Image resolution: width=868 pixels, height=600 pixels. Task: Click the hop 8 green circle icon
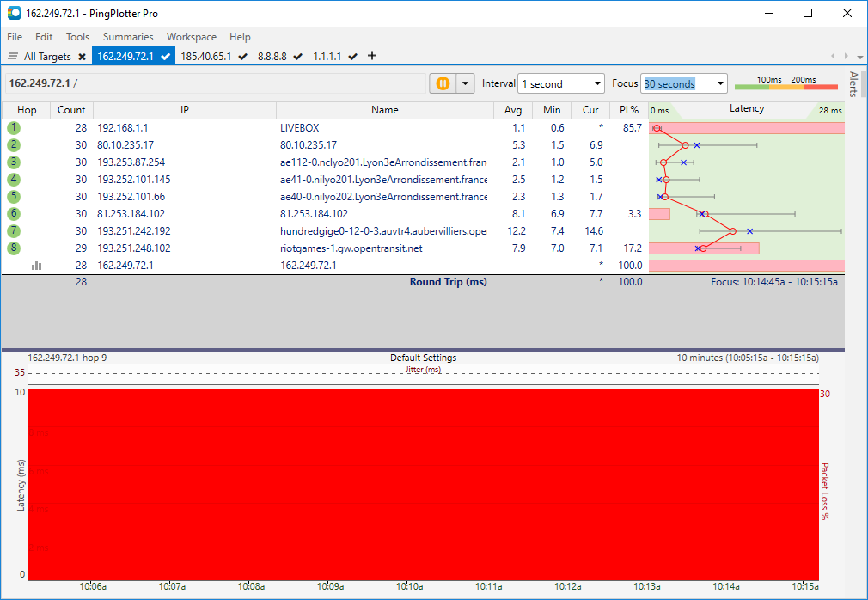[x=14, y=248]
